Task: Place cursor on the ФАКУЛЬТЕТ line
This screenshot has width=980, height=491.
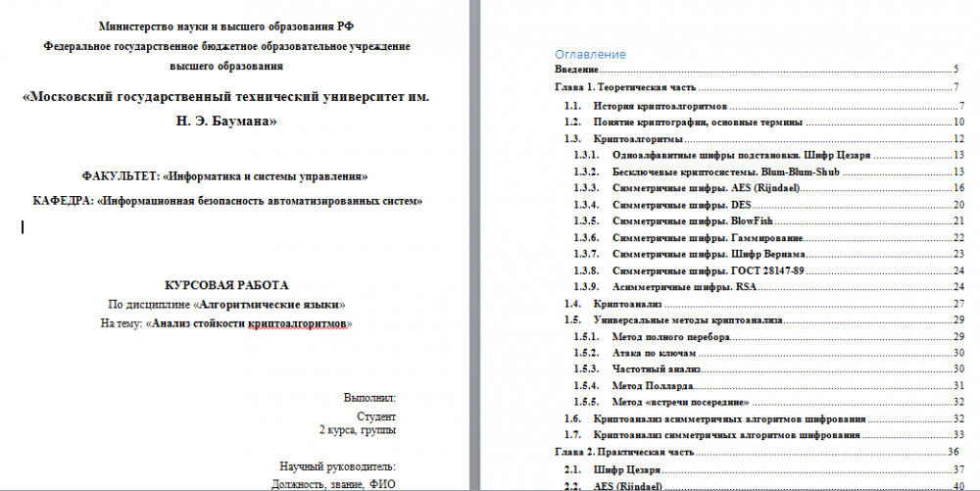Action: pyautogui.click(x=224, y=176)
